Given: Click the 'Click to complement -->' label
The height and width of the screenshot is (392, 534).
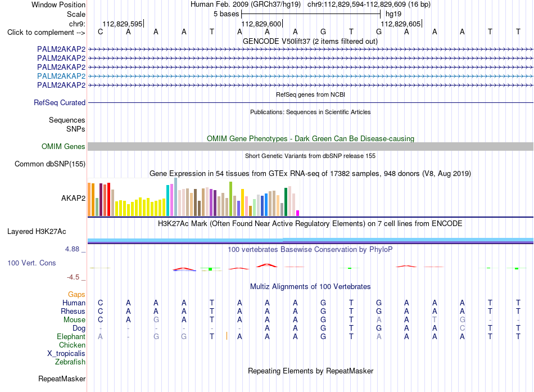Looking at the screenshot, I should (46, 33).
